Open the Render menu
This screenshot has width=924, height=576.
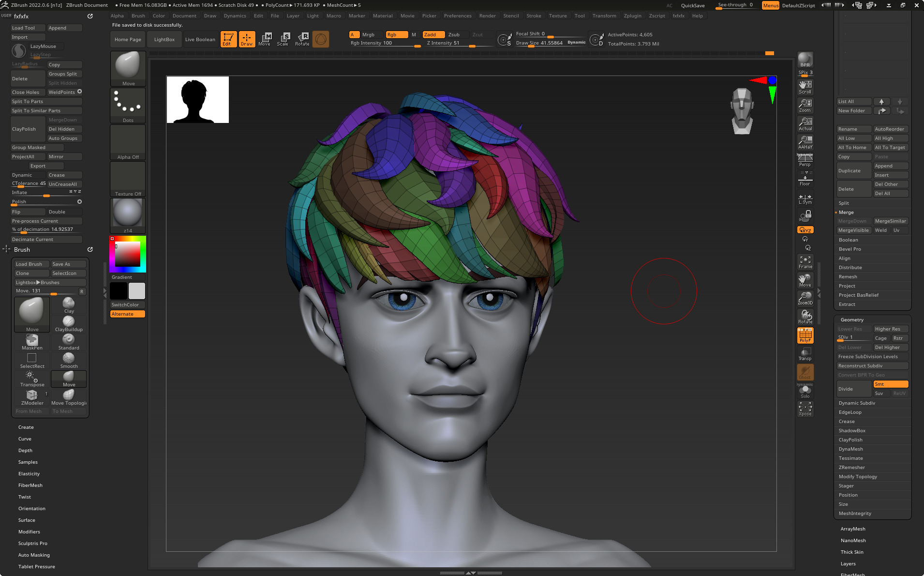(x=487, y=15)
